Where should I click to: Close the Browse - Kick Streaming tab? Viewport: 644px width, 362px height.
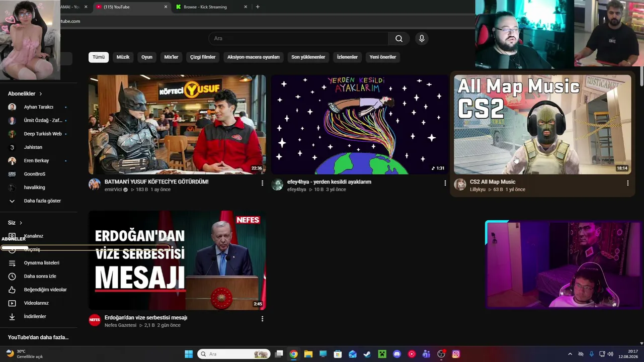[246, 7]
